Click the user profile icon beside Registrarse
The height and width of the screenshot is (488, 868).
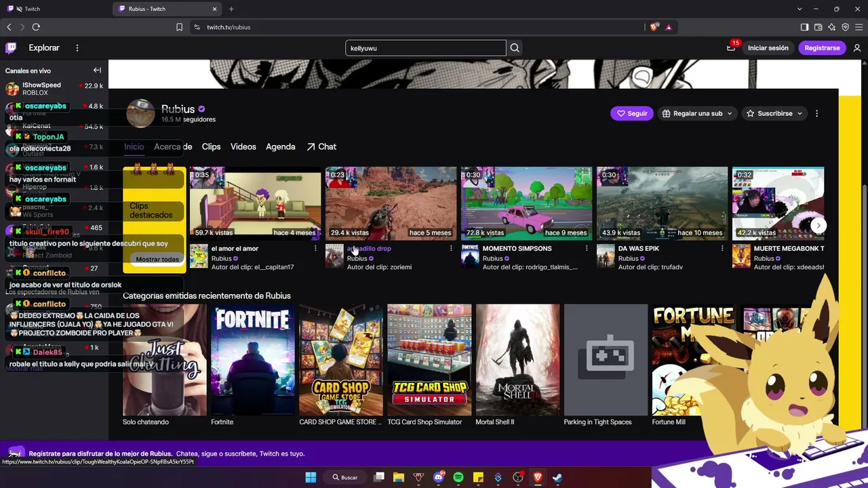click(x=857, y=48)
